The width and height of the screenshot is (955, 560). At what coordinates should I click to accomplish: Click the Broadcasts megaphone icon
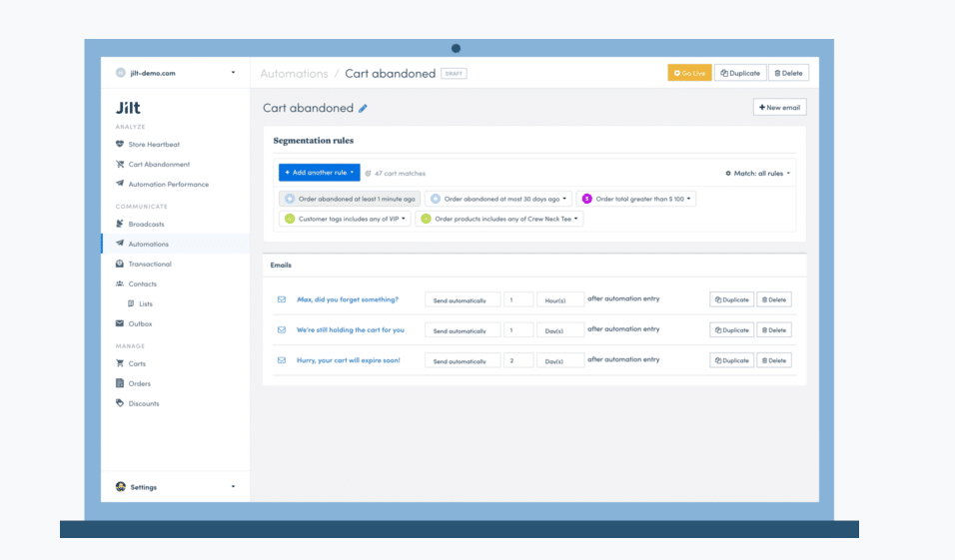[x=120, y=225]
